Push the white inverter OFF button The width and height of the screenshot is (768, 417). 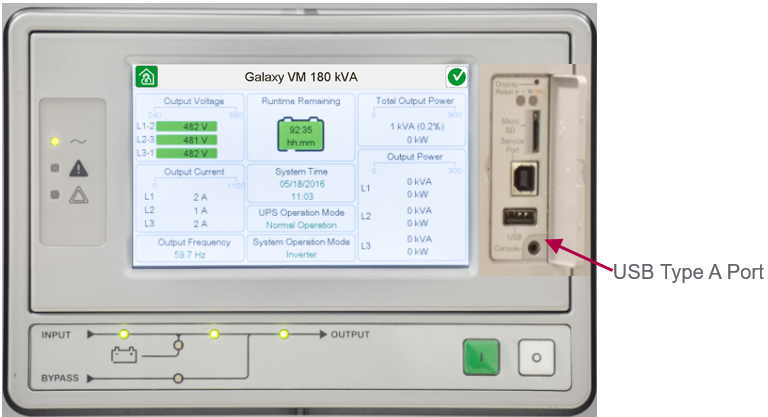point(536,358)
